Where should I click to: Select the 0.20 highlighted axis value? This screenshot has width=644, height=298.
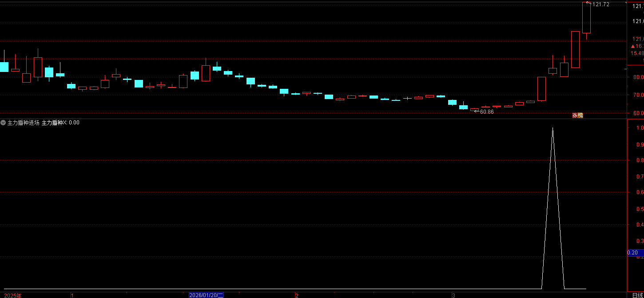(635, 253)
